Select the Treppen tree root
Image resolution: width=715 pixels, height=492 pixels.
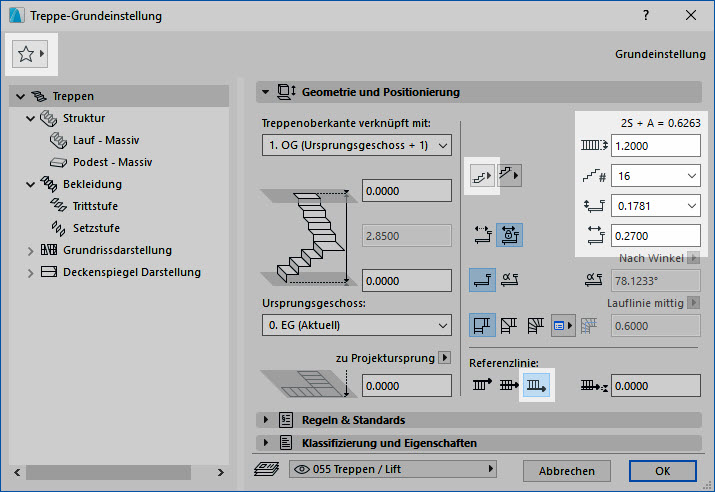pyautogui.click(x=119, y=96)
